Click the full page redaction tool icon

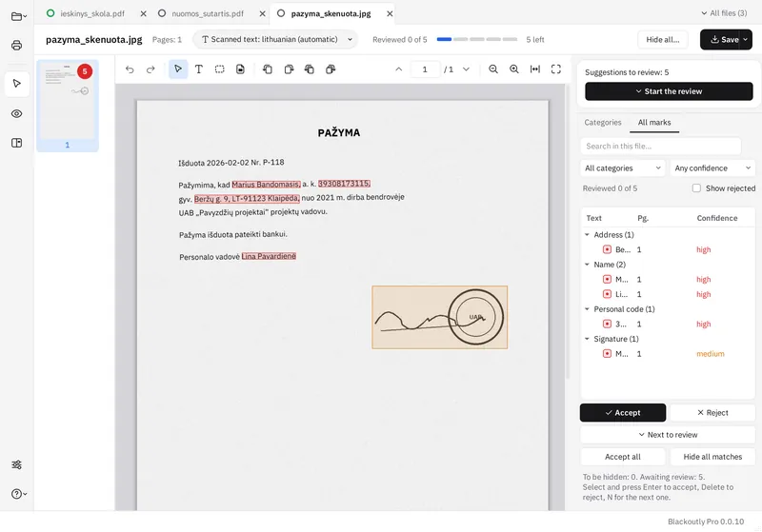coord(241,69)
